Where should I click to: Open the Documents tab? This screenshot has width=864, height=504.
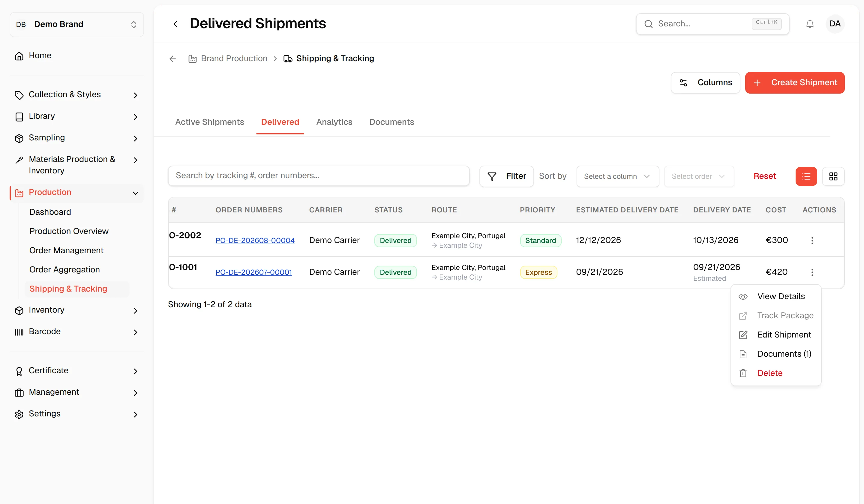(391, 122)
